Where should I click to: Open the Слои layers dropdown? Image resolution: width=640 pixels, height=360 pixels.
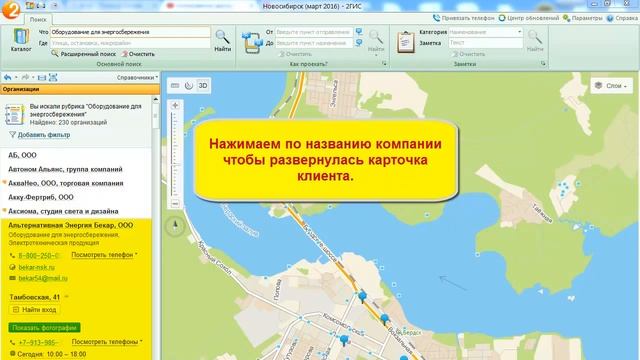pyautogui.click(x=611, y=86)
